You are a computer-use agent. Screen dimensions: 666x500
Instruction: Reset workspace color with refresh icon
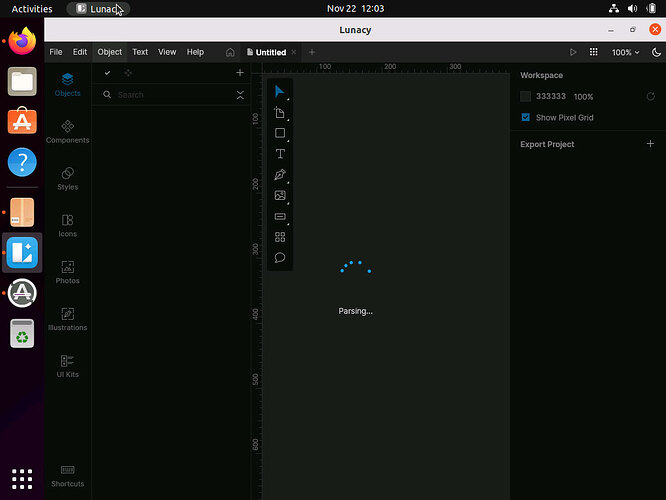[650, 96]
